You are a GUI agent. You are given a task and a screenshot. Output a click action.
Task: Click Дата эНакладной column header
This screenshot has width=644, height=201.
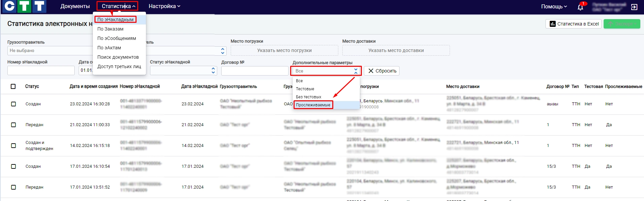point(199,87)
